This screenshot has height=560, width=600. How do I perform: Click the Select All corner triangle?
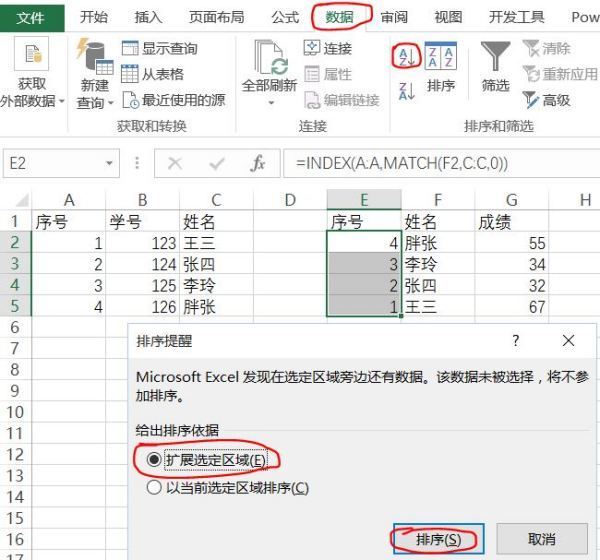(x=22, y=200)
